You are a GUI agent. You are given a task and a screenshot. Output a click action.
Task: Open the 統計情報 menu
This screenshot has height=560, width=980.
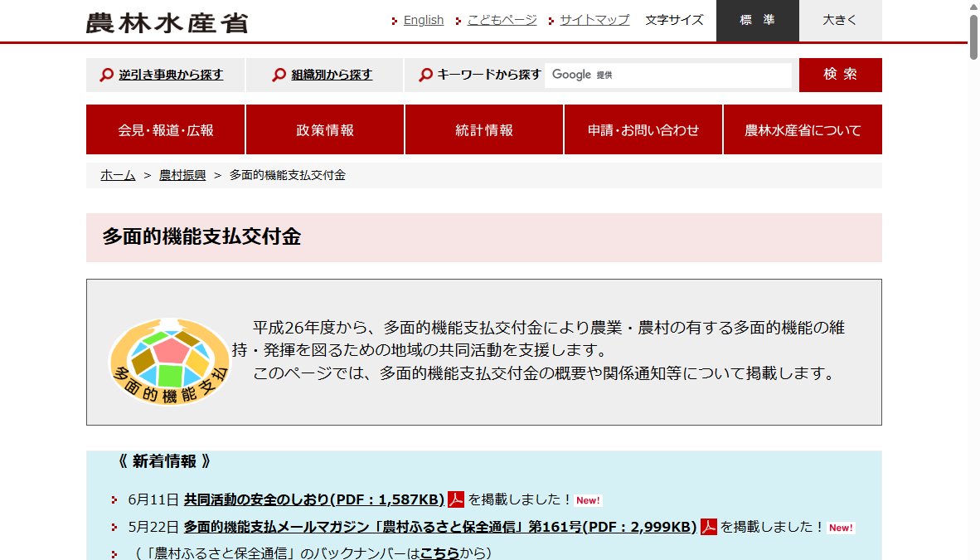tap(484, 129)
